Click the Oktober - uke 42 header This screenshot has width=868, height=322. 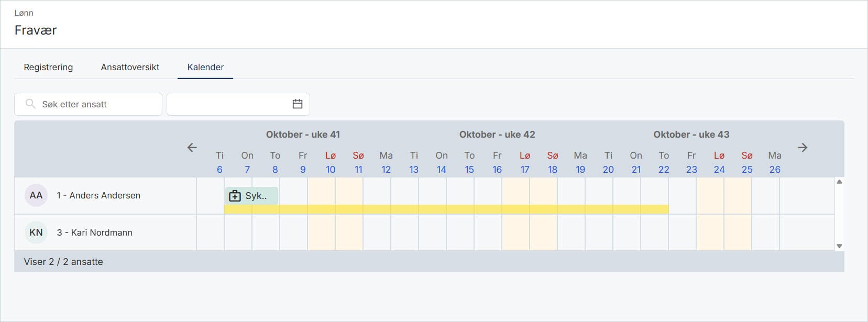pos(497,135)
